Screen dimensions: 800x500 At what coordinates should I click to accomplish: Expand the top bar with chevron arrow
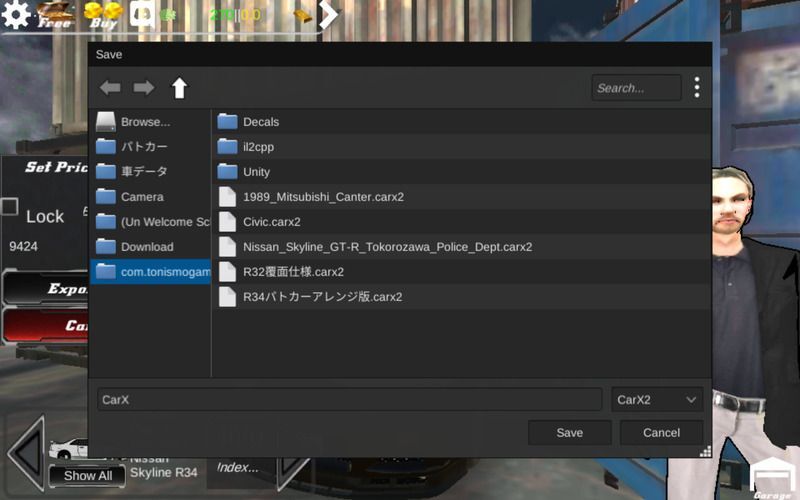pos(328,14)
